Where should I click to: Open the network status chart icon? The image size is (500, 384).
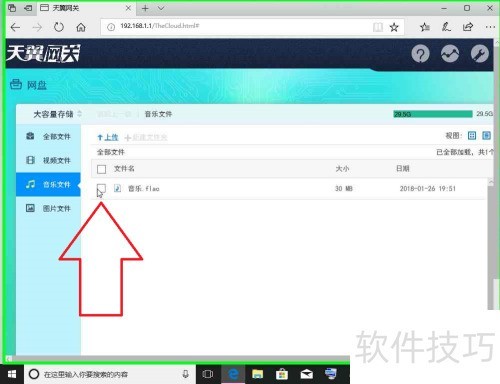click(x=450, y=54)
